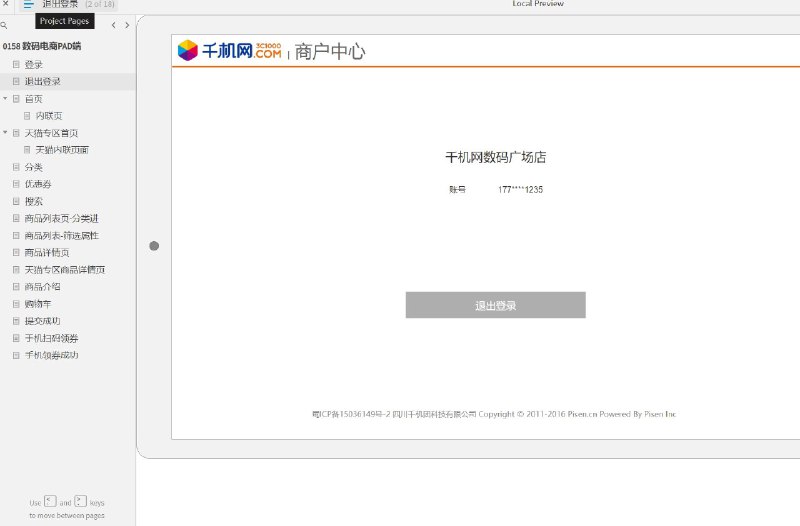The width and height of the screenshot is (800, 526).
Task: Open the 商品详情页 page
Action: 47,253
